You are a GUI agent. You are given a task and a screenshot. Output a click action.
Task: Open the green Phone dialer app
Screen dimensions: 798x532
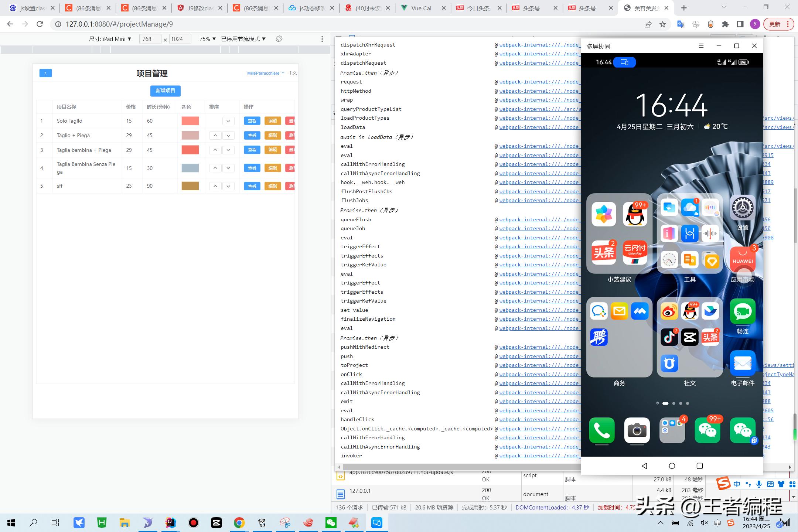click(601, 430)
